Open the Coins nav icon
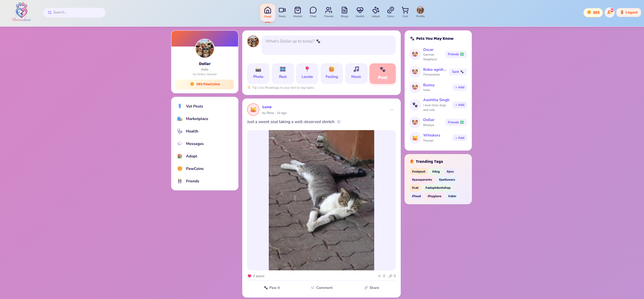644x299 pixels. (391, 12)
